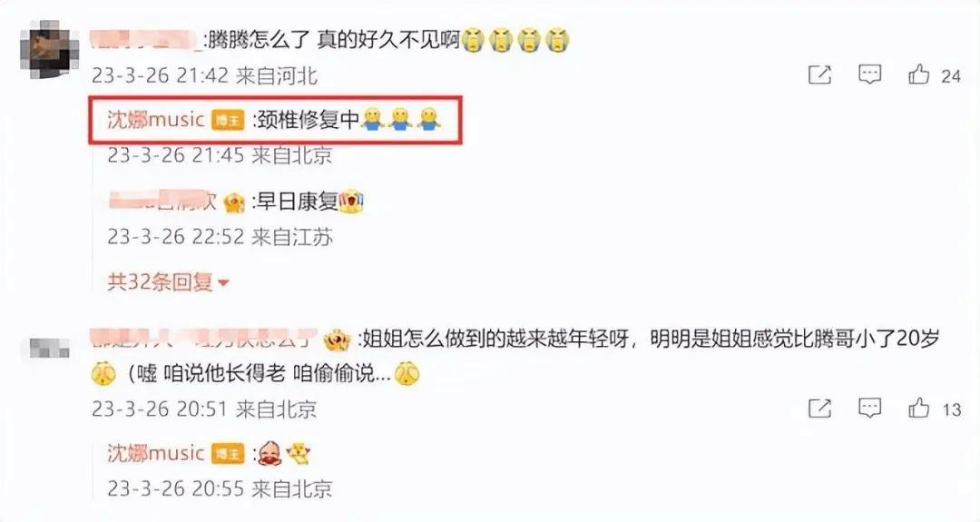Open the blurred username of the Hebei commenter
The image size is (980, 522).
[145, 40]
